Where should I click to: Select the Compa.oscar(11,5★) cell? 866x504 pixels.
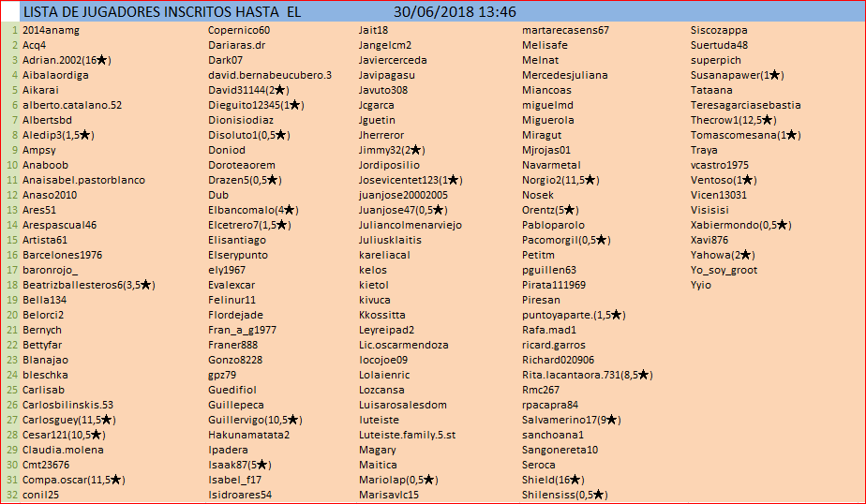[73, 480]
